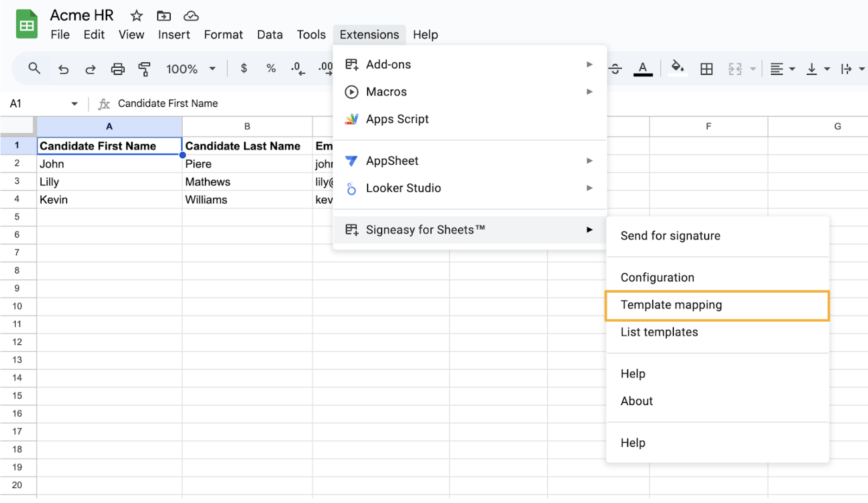Select row 2 header
Screen dimensions: 868x503
(x=18, y=164)
